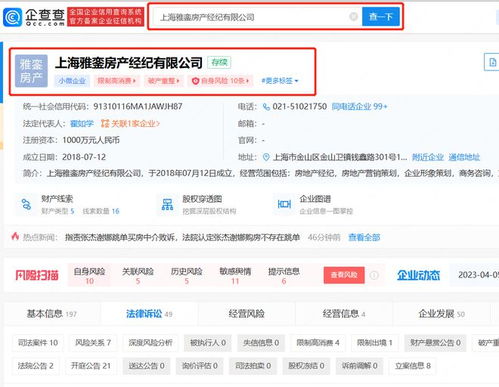Switch to 企业发展 50 tab
The image size is (499, 387).
[441, 314]
